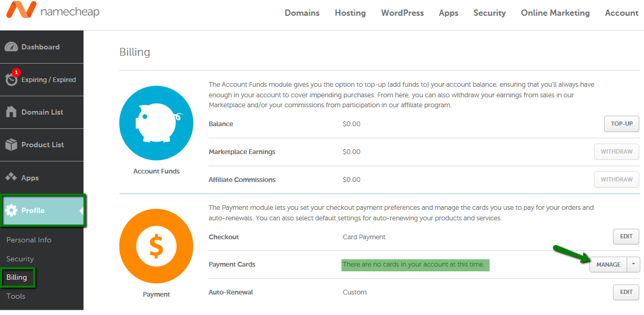
Task: Open Domain List in sidebar
Action: (x=41, y=112)
